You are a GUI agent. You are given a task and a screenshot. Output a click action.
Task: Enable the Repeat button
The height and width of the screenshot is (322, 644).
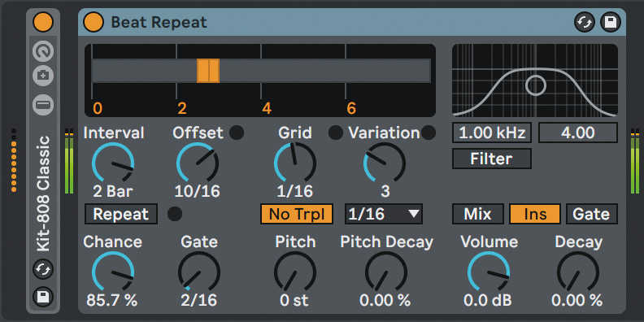click(120, 214)
